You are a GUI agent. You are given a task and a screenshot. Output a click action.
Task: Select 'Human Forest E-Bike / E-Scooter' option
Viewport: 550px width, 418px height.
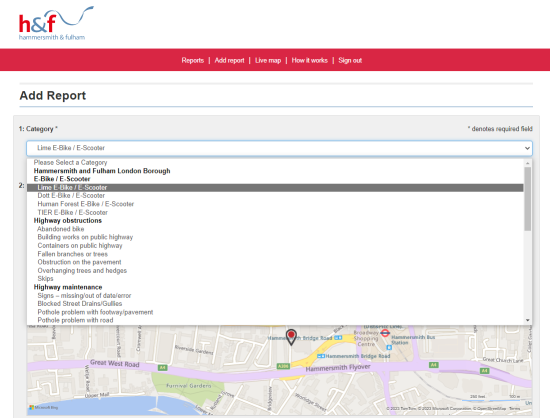[275, 204]
